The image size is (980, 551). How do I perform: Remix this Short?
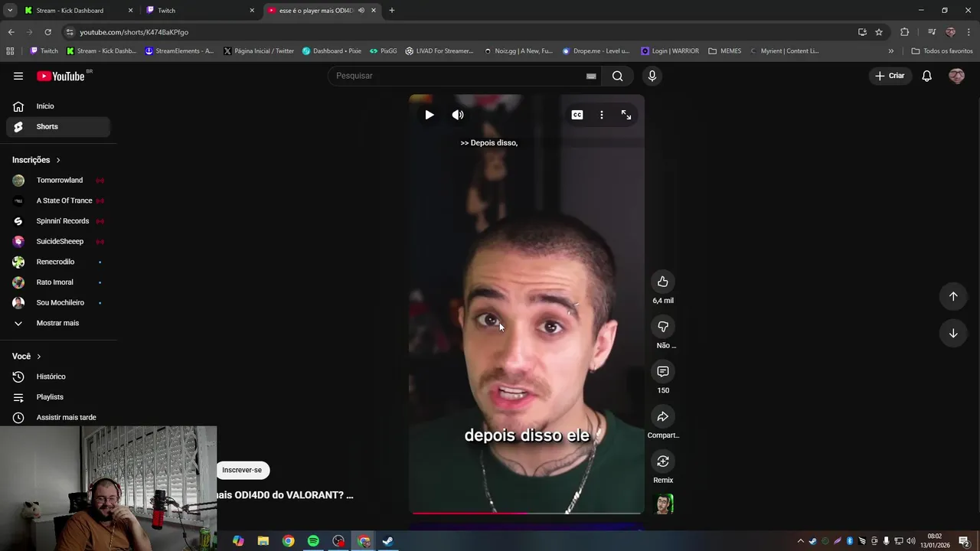[x=663, y=461]
